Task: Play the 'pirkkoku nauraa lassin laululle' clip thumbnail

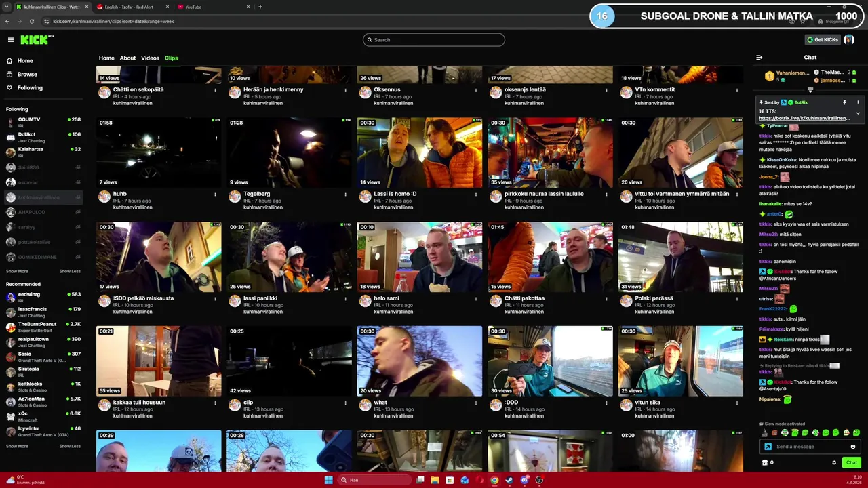Action: (550, 152)
